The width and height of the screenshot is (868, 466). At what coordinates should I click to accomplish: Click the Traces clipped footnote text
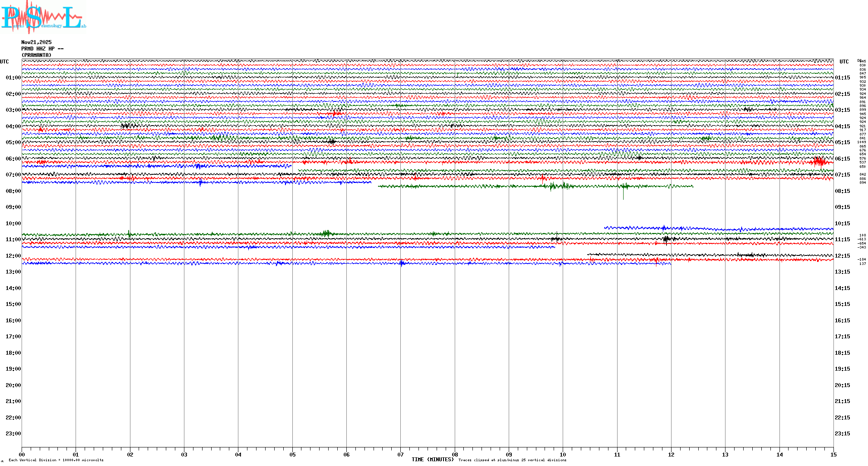click(x=512, y=460)
